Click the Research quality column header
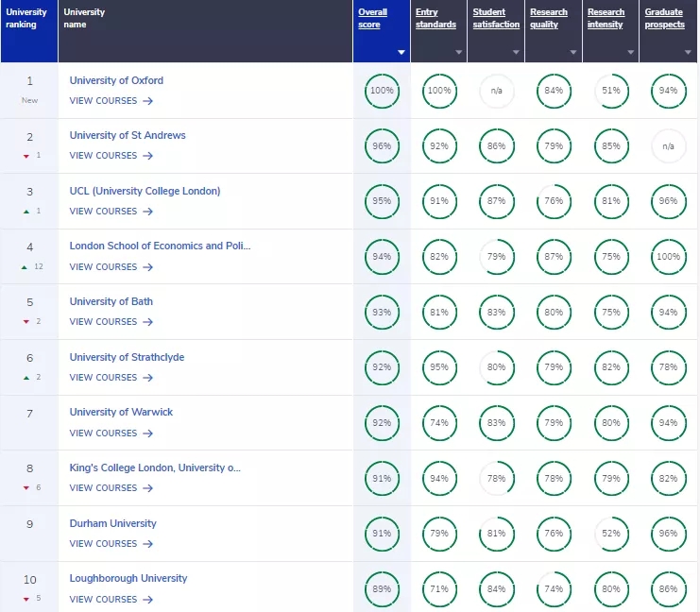The width and height of the screenshot is (700, 612). pos(549,19)
